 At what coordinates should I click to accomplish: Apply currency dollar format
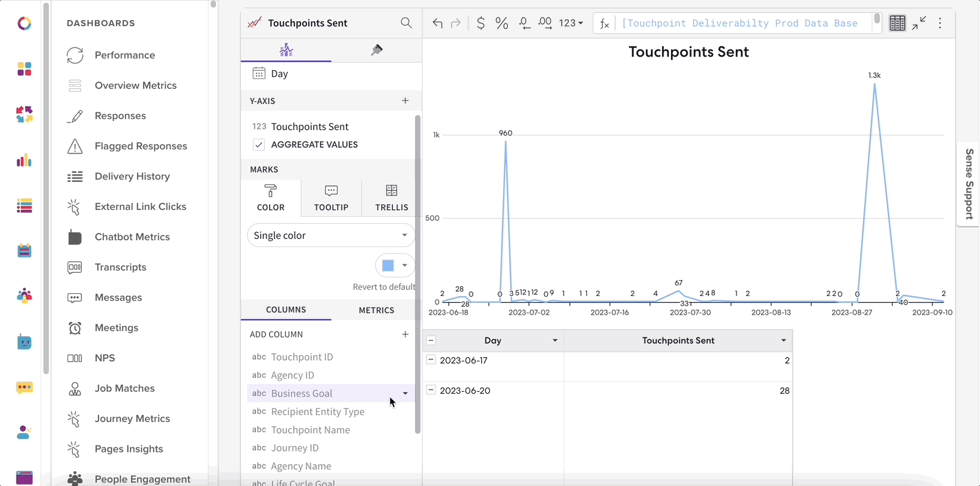[x=480, y=23]
